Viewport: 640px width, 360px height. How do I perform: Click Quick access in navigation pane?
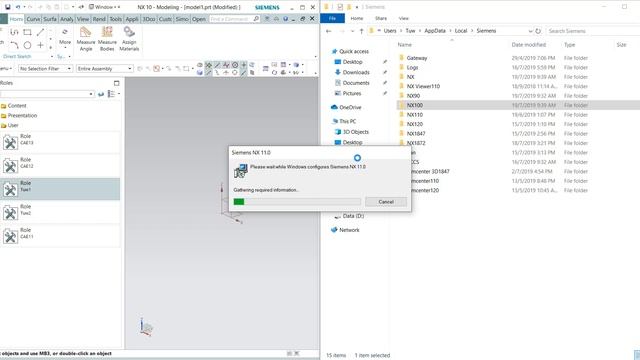(353, 51)
